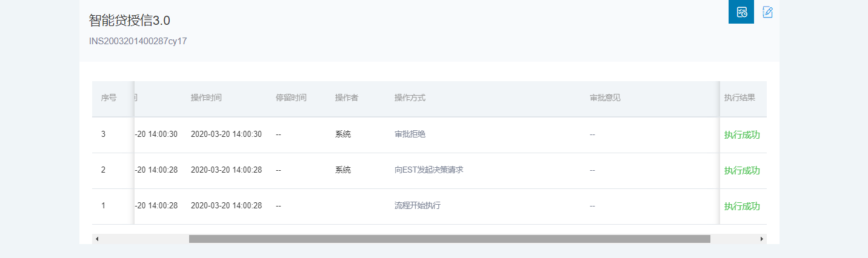Select the 向EST发起决策请求 cell
The image size is (868, 258).
click(429, 170)
